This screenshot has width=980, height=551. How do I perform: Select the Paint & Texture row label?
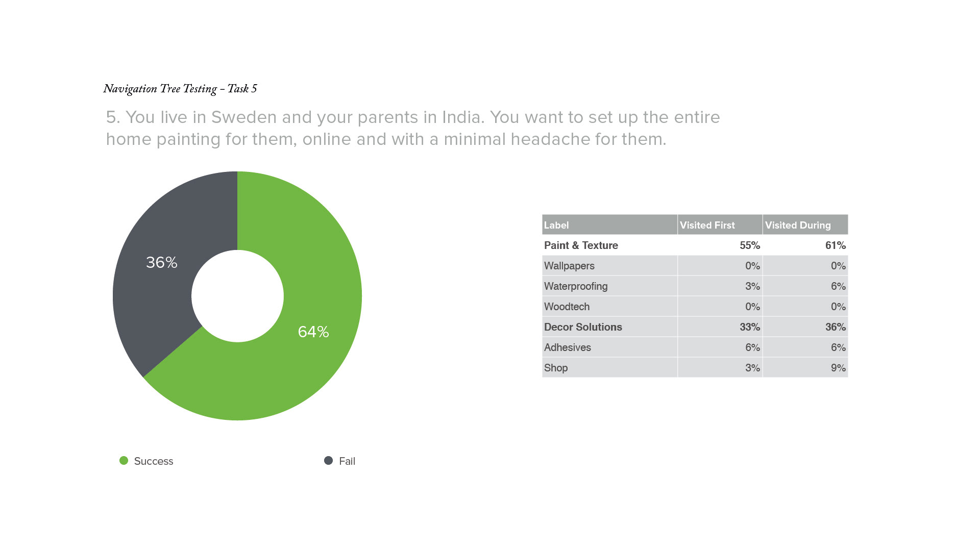point(581,245)
